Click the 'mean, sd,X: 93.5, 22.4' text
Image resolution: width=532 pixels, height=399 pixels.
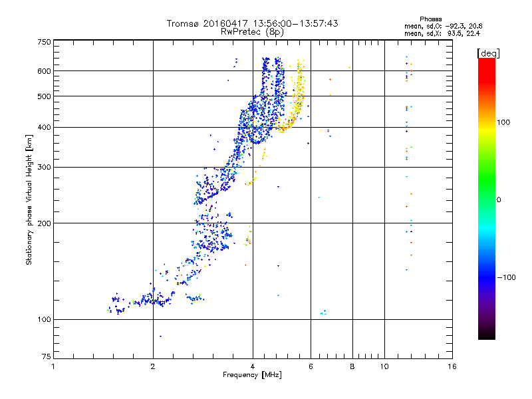(442, 33)
